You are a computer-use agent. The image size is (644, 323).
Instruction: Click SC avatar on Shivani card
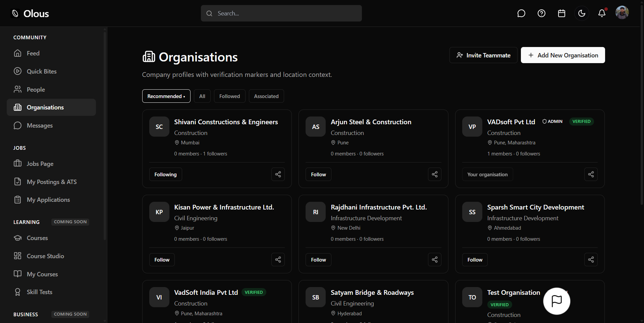159,127
